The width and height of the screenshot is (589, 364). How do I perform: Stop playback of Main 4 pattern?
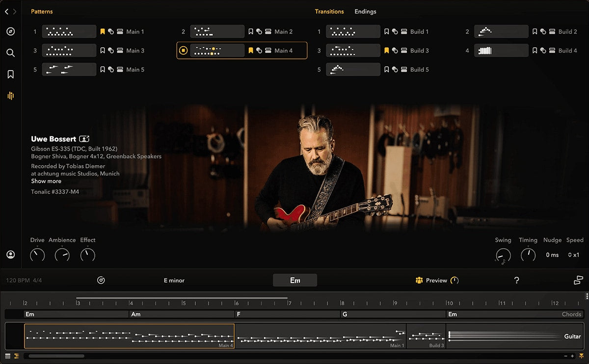tap(183, 51)
